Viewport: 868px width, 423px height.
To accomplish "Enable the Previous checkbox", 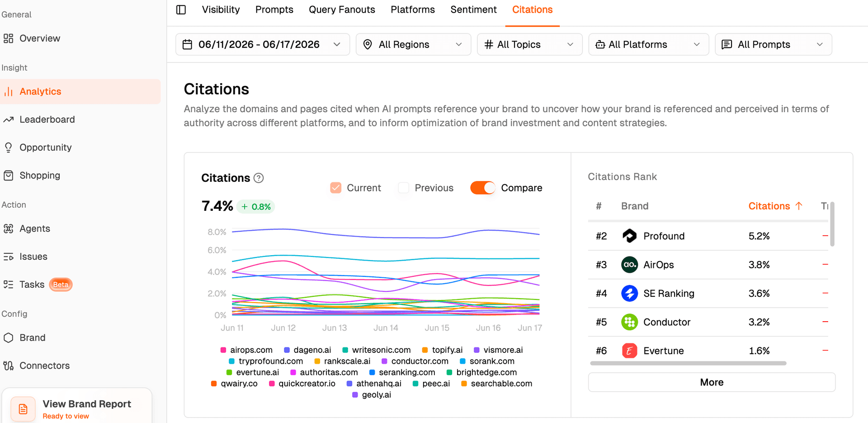I will pos(404,188).
